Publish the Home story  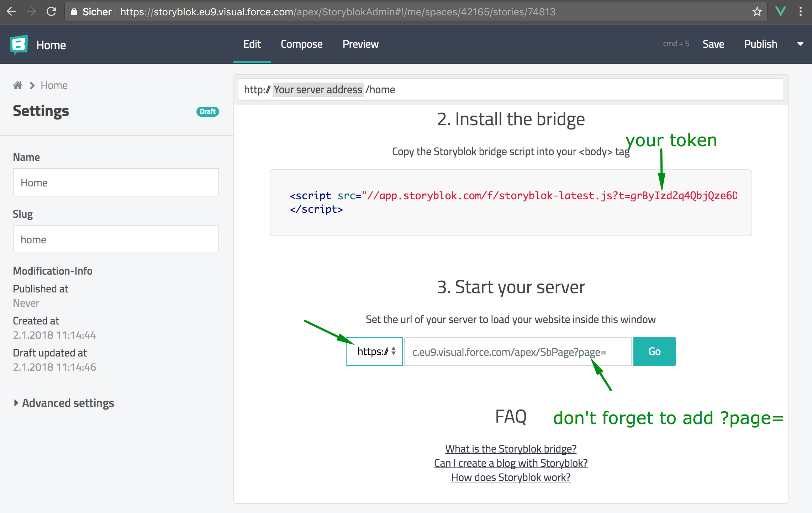(x=760, y=44)
